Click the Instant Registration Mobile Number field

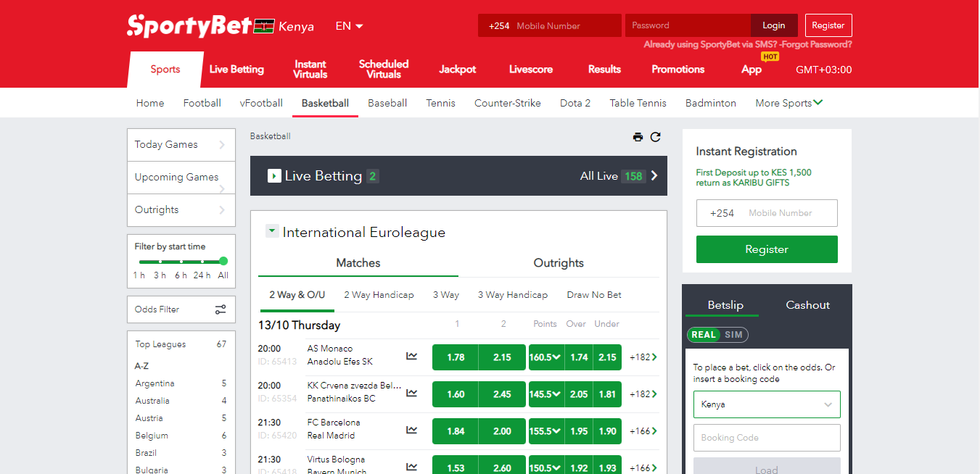click(x=767, y=213)
